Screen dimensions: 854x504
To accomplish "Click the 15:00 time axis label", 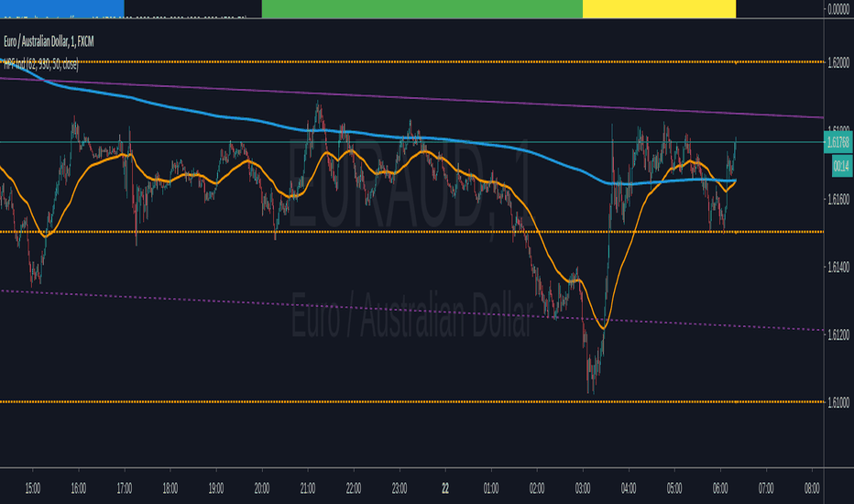I will point(33,488).
